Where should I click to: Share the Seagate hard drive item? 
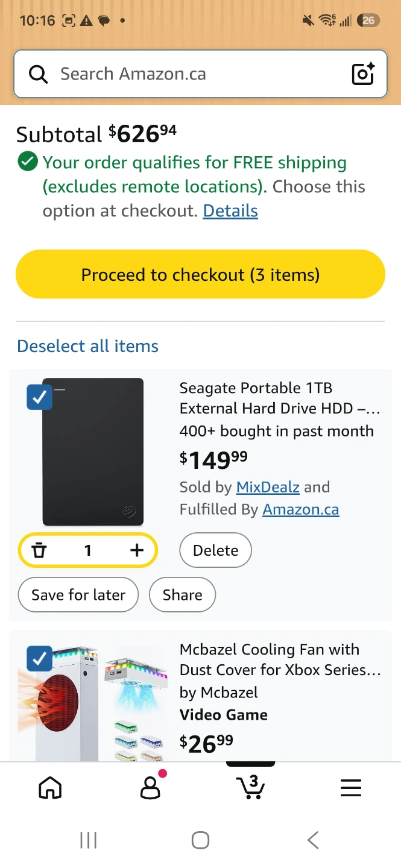click(182, 595)
